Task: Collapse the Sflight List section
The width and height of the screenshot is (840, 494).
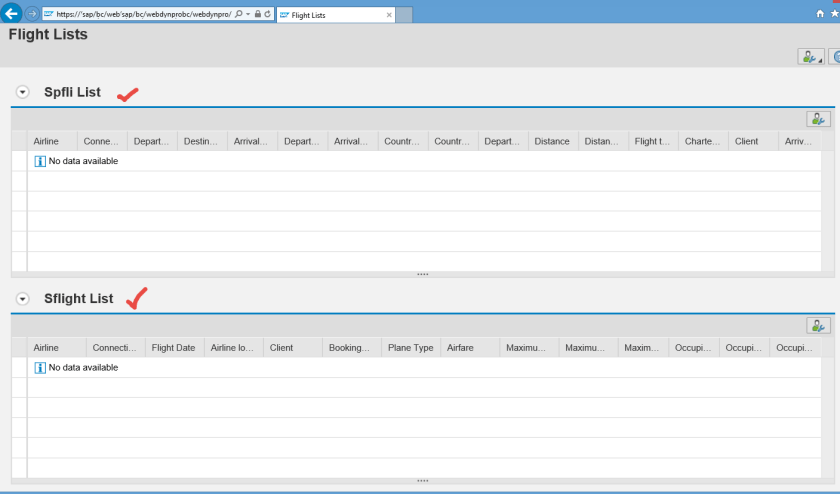Action: pos(22,298)
